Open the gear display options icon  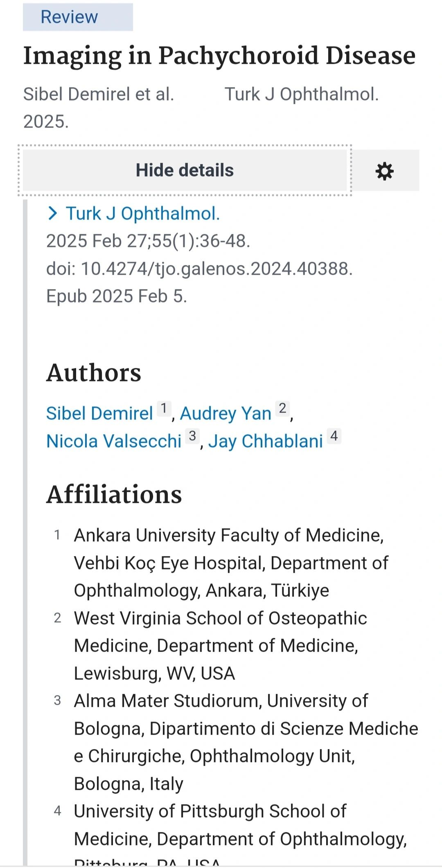pyautogui.click(x=385, y=170)
